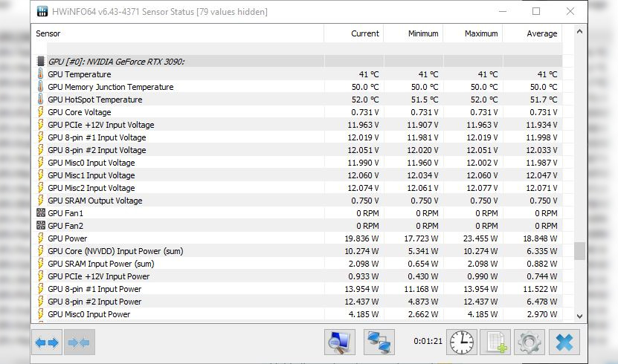618x364 pixels.
Task: Select the GPU Fan1 label
Action: click(x=65, y=213)
